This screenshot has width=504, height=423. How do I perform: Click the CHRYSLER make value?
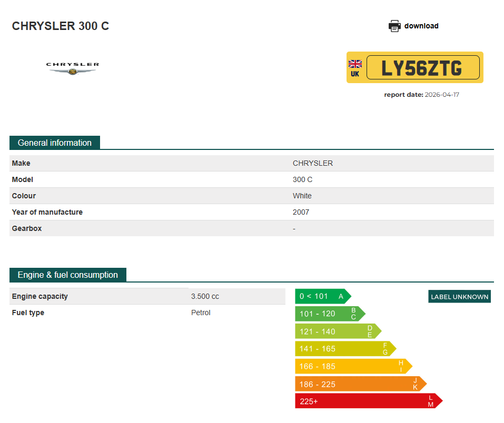point(313,163)
